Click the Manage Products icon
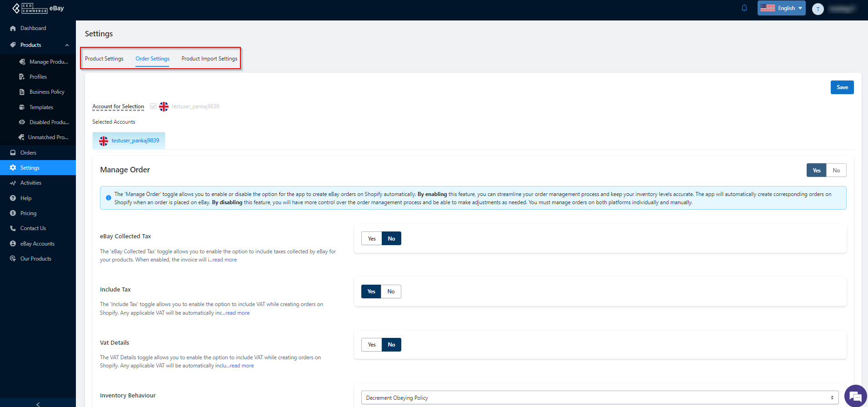 (x=22, y=62)
